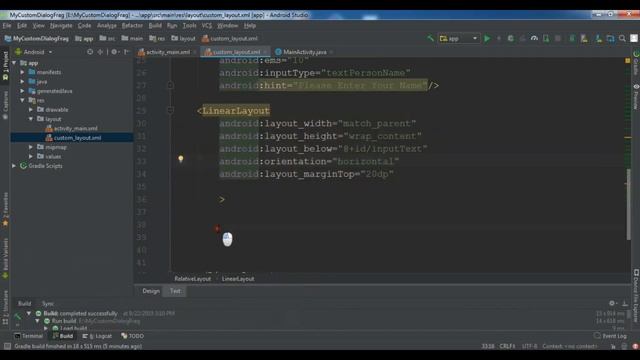
Task: Switch to the Design view tab
Action: coord(151,291)
